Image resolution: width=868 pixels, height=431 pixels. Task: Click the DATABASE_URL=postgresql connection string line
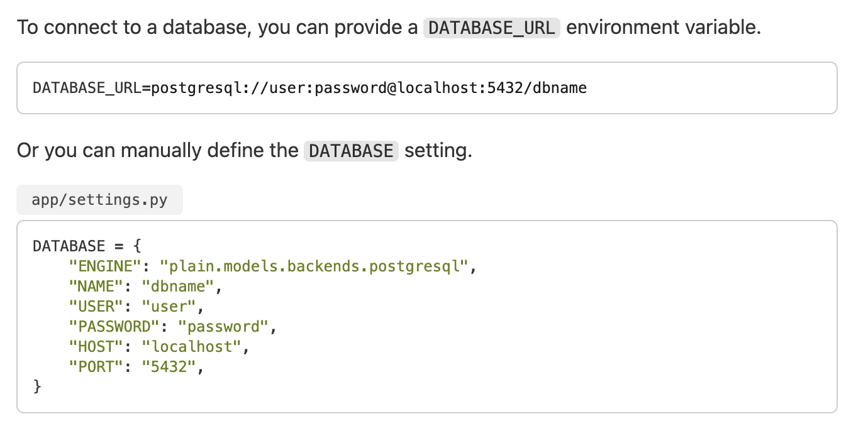point(309,88)
